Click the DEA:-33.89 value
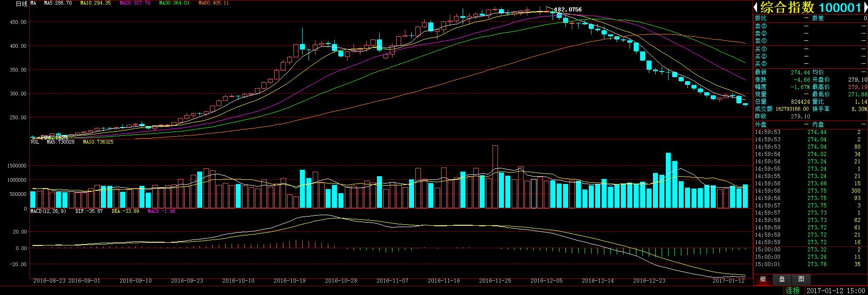The height and width of the screenshot is (295, 868). [x=125, y=212]
